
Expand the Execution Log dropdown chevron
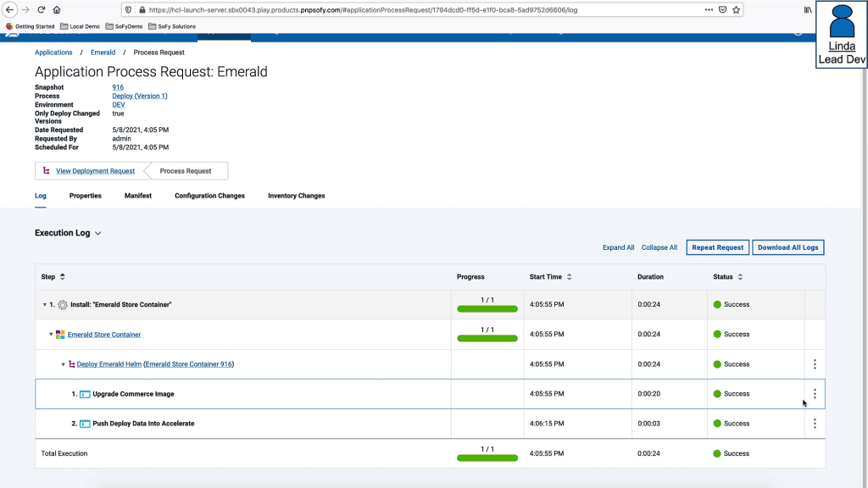98,233
